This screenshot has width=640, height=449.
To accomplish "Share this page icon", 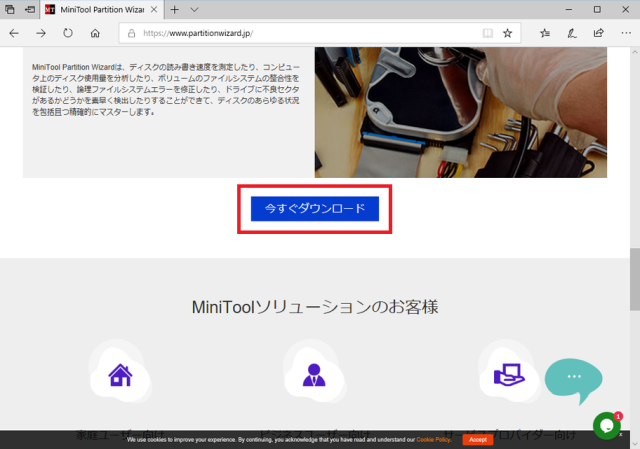I will pyautogui.click(x=599, y=33).
